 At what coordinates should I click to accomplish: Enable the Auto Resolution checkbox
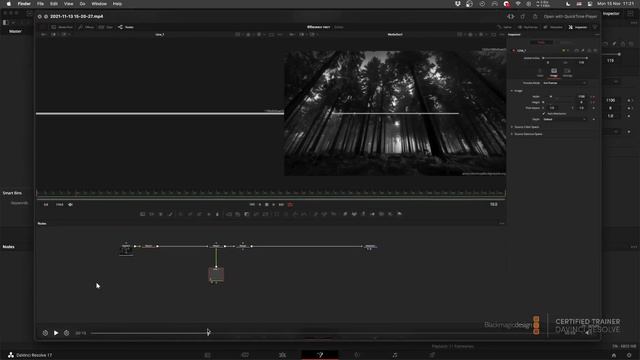(x=544, y=113)
